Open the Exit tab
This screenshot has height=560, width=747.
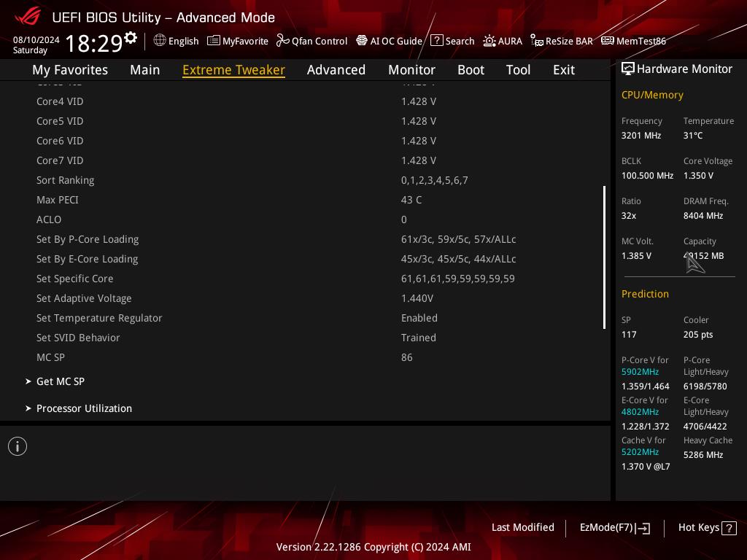click(564, 70)
